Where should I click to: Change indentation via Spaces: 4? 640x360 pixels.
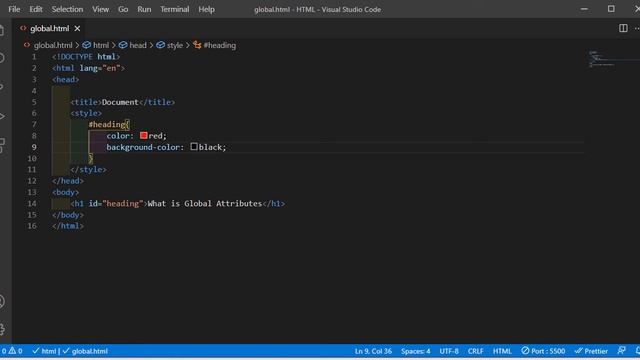click(x=416, y=351)
